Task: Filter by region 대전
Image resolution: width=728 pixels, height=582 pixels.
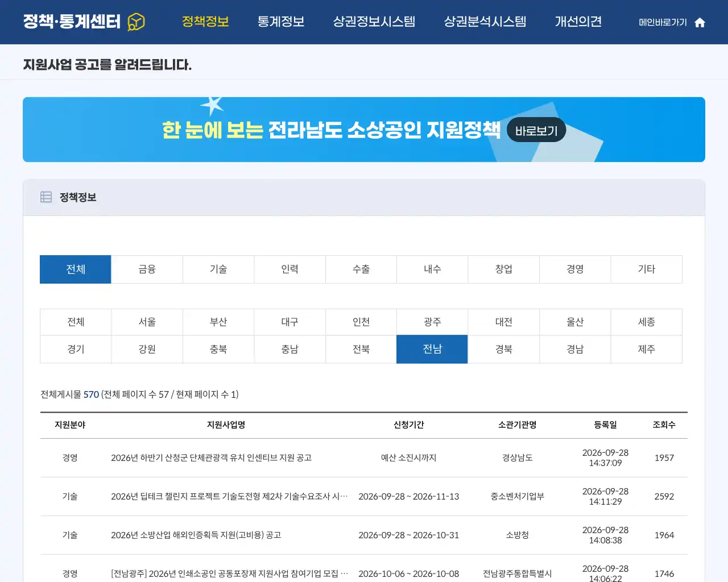Action: coord(504,322)
